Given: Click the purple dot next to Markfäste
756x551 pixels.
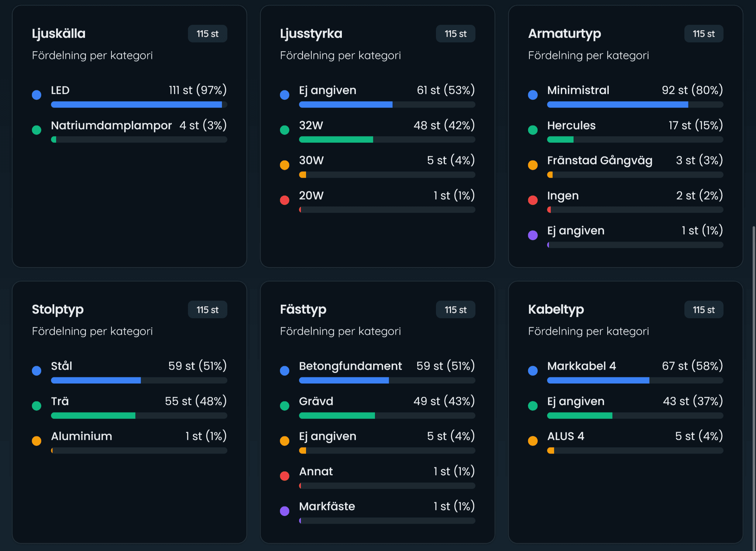Looking at the screenshot, I should tap(285, 511).
